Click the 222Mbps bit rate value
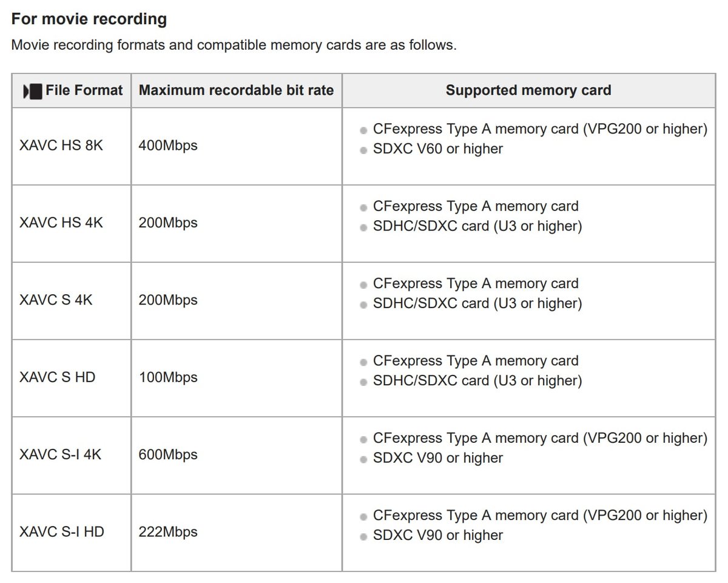Viewport: 728px width, 583px height. coord(168,531)
